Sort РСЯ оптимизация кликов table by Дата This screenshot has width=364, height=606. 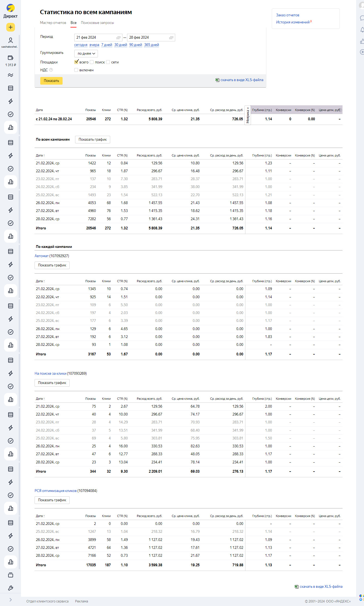tap(40, 516)
